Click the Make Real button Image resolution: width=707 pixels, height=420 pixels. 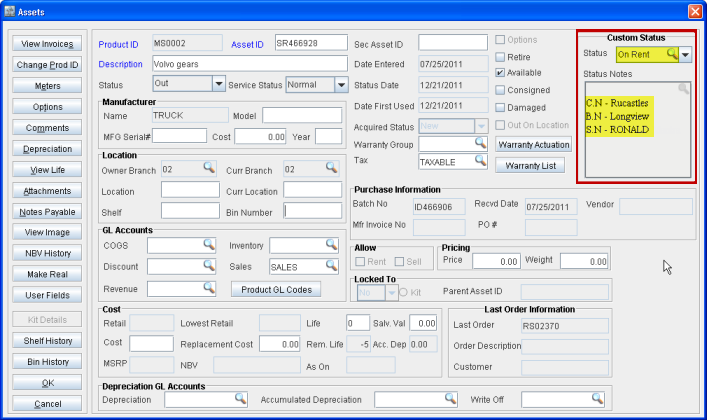coord(47,274)
